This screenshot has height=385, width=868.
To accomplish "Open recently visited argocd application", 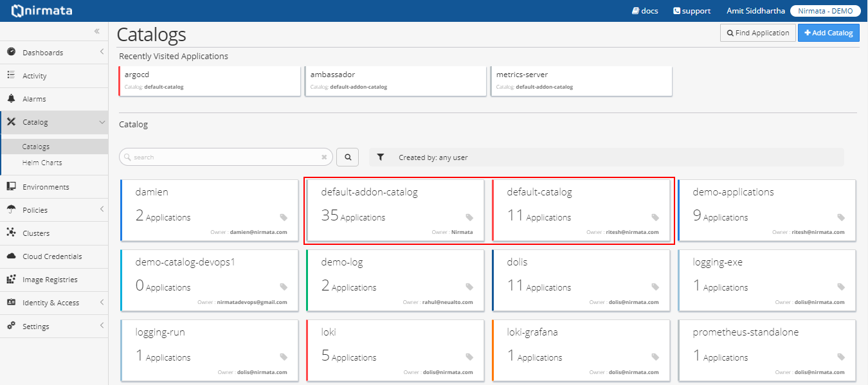I will click(210, 81).
